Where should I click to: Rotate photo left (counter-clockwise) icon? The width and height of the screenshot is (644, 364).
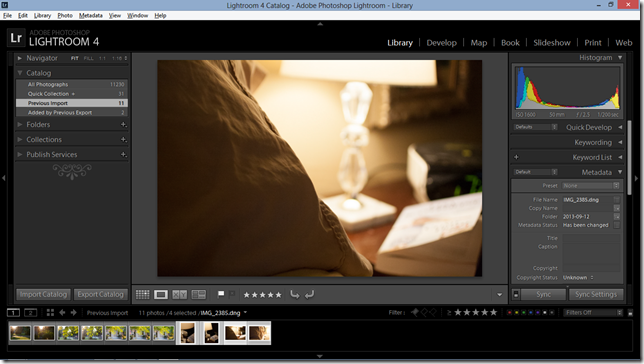click(x=294, y=294)
